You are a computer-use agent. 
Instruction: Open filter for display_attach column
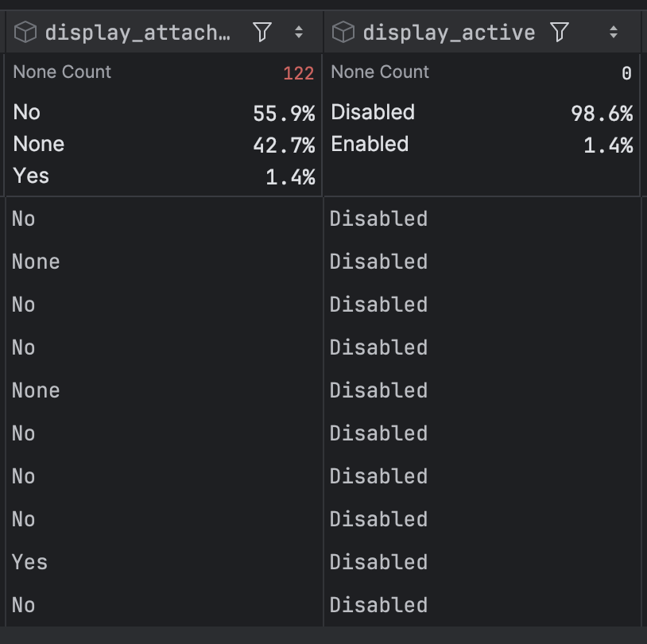click(x=262, y=32)
